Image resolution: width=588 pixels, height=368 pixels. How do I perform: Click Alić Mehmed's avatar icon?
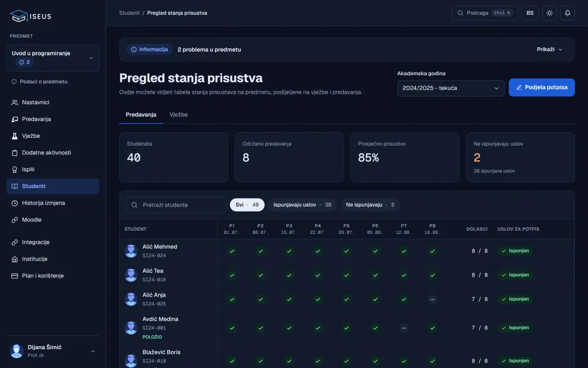[131, 251]
